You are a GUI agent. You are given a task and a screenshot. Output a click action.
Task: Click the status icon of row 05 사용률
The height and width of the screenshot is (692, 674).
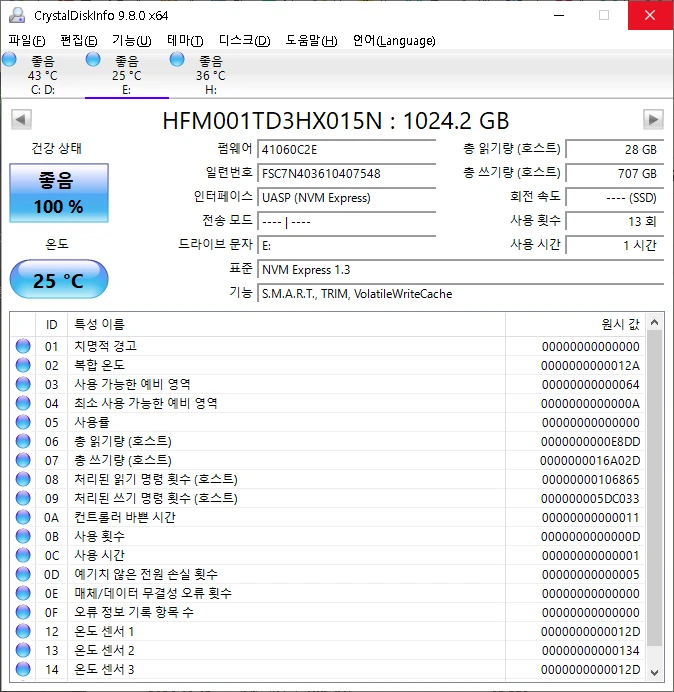23,422
